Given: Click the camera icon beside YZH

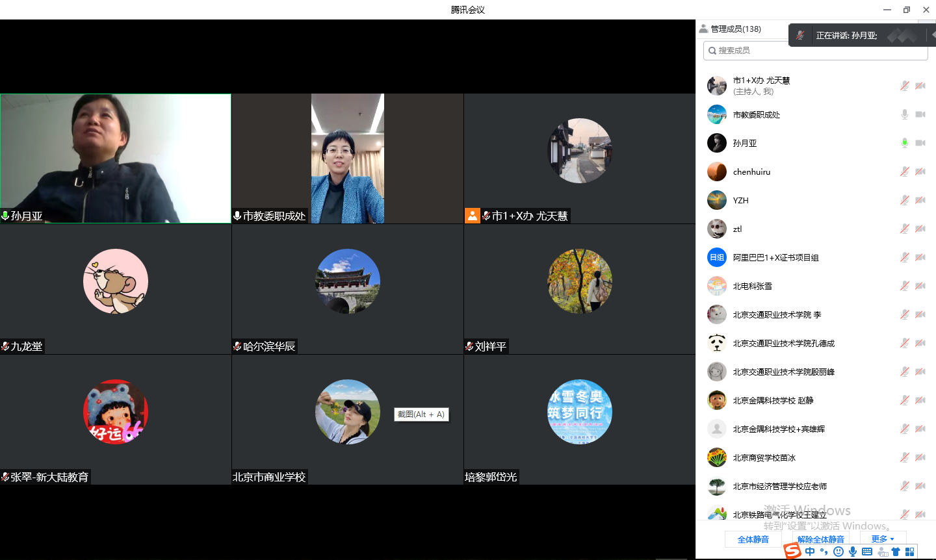Looking at the screenshot, I should (920, 200).
